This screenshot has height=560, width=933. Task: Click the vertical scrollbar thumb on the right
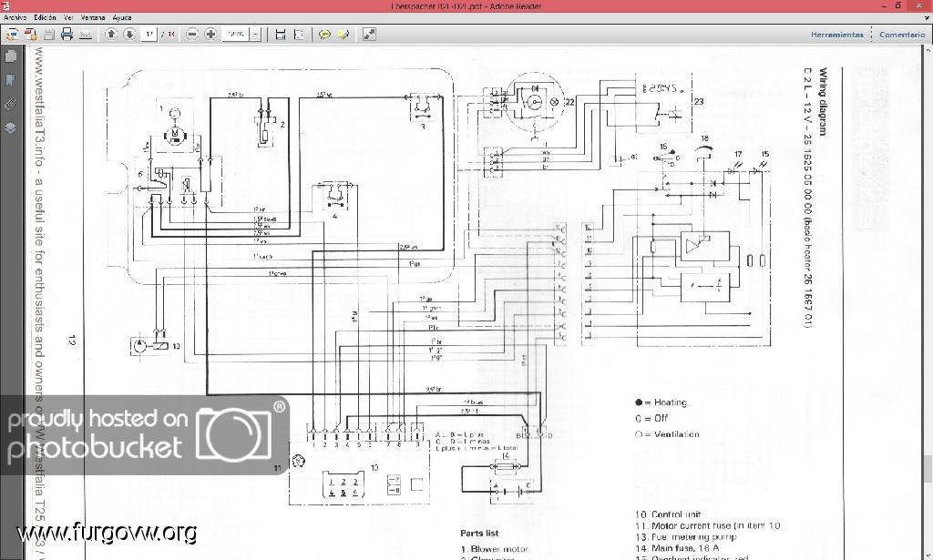pyautogui.click(x=928, y=468)
